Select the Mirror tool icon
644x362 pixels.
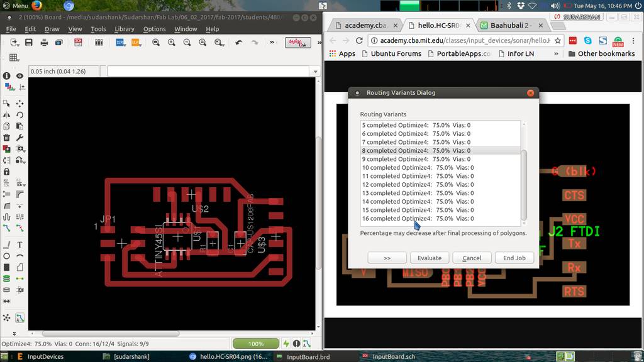[x=6, y=115]
